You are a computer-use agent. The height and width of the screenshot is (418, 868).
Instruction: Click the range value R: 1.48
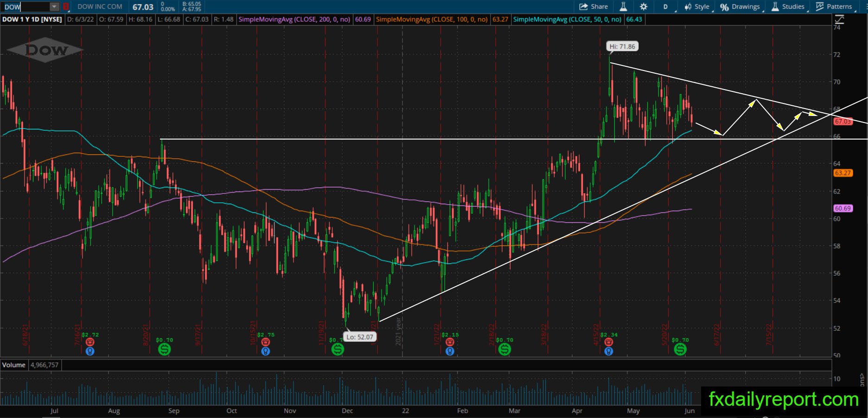point(223,19)
